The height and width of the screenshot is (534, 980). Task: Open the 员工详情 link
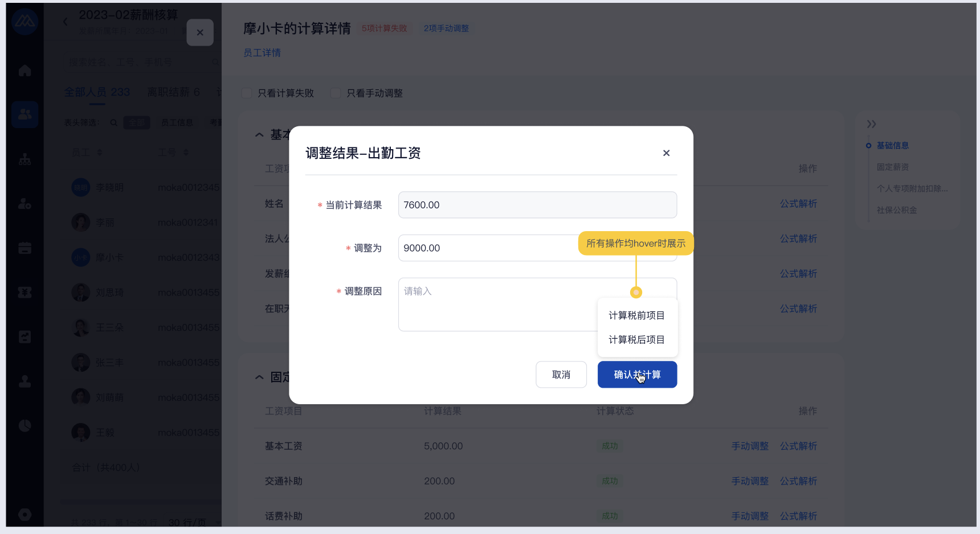(x=262, y=53)
